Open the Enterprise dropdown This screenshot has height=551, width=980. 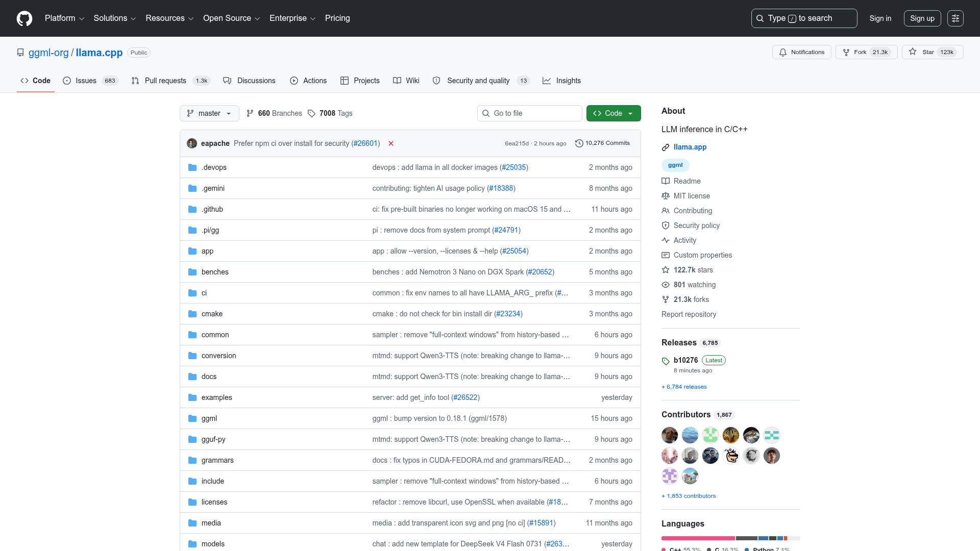[x=292, y=18]
